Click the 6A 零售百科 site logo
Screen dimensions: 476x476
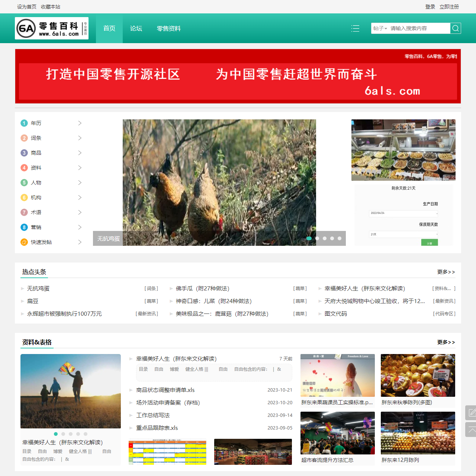coord(52,28)
